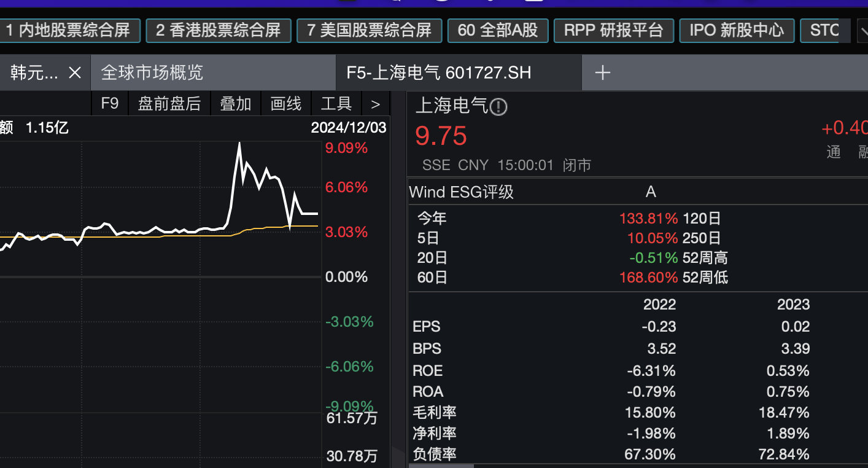Click the -6.06% axis label
Image resolution: width=868 pixels, height=468 pixels.
(x=349, y=367)
